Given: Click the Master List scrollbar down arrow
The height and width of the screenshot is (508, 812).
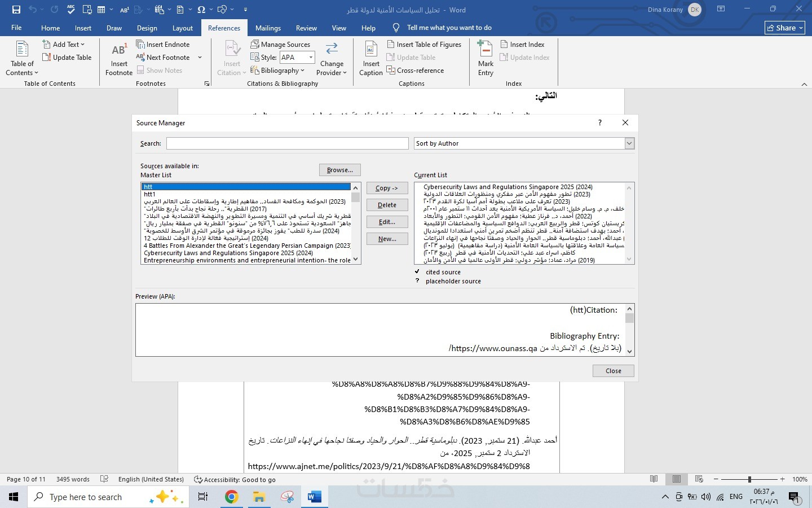Looking at the screenshot, I should (355, 260).
